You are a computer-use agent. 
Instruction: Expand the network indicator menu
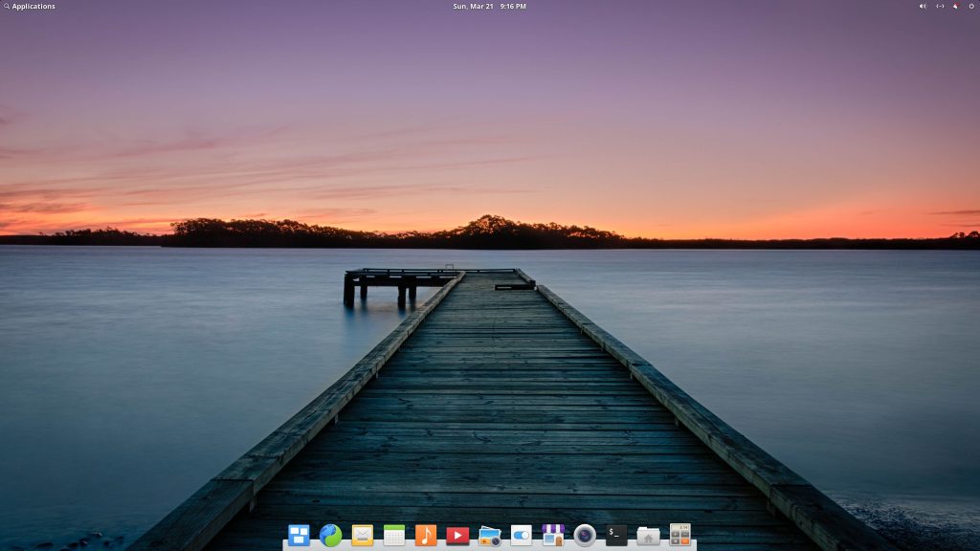pos(940,7)
